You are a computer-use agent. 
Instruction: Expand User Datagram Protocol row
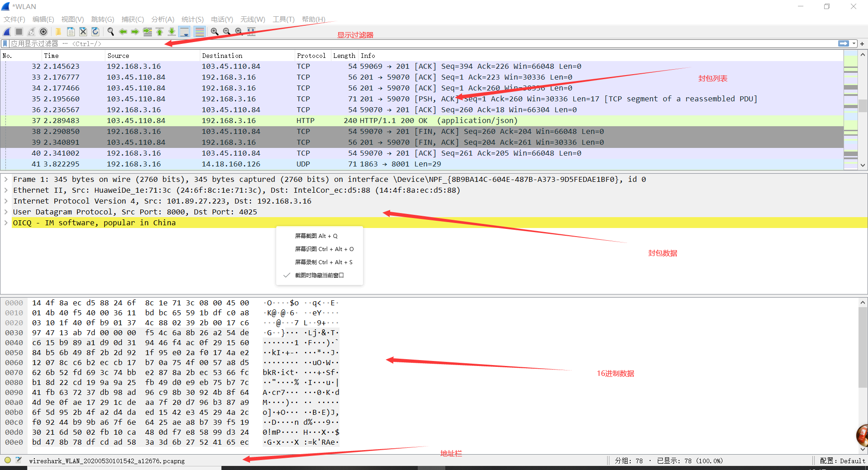click(x=6, y=212)
